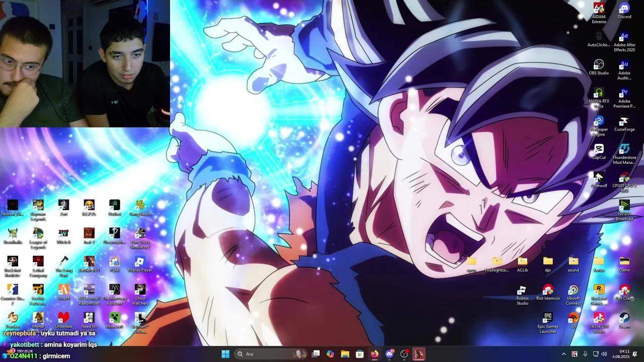Image resolution: width=644 pixels, height=362 pixels.
Task: Select the Battlefield 1 shortcut
Action: 89,264
